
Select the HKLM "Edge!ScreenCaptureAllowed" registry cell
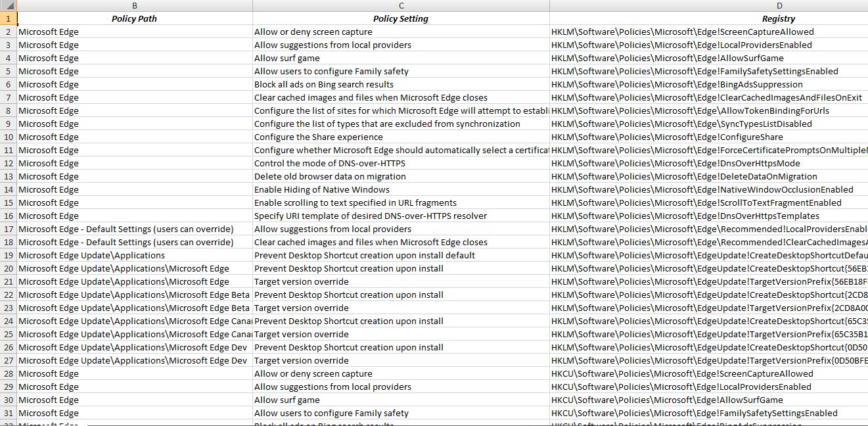(x=709, y=32)
